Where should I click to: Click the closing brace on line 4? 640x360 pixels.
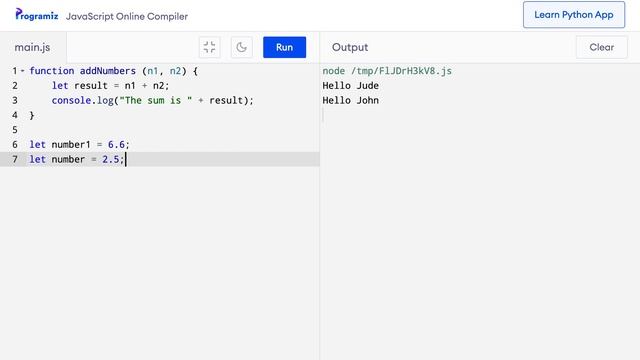click(x=32, y=116)
